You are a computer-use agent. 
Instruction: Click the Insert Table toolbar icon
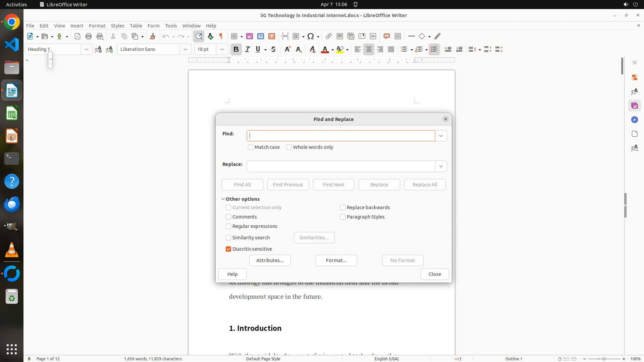234,36
